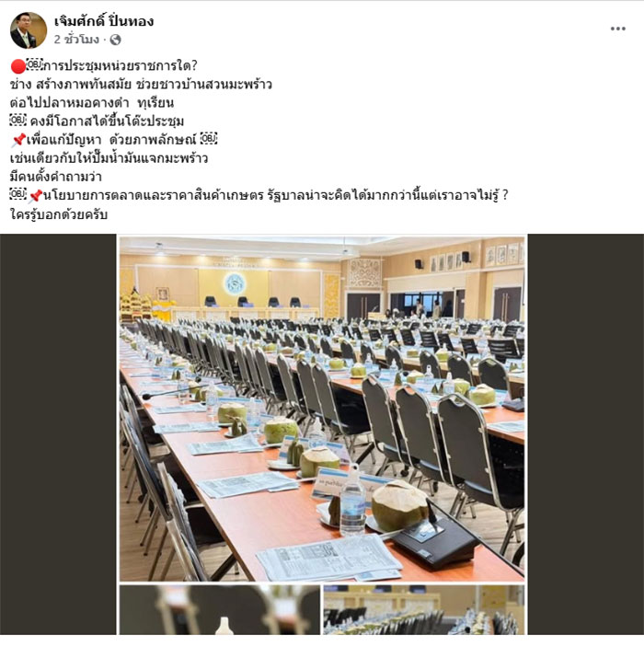Click the line ต่อไปปลาหมอคางดำ ทุเรียน
Image resolution: width=644 pixels, height=646 pixels.
[x=92, y=102]
